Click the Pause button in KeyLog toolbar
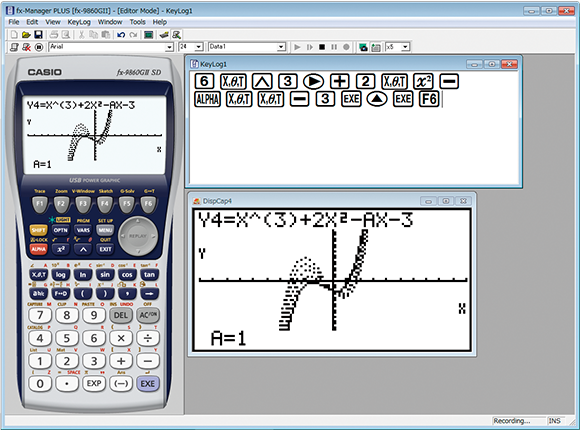580x439 pixels. [334, 47]
